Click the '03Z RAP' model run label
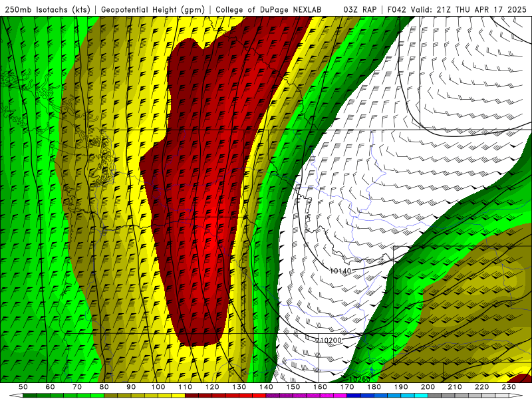532x399 pixels. point(360,10)
